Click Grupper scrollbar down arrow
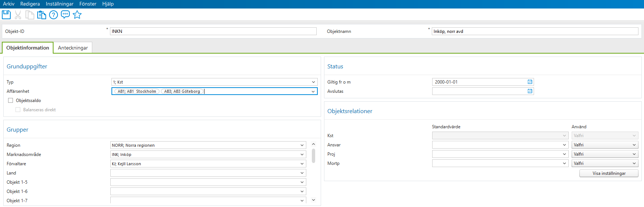The height and width of the screenshot is (207, 644). [x=313, y=200]
